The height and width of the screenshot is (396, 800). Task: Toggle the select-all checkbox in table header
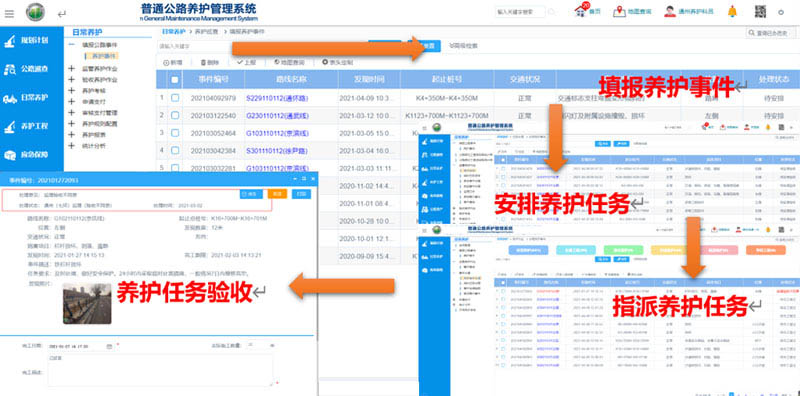coord(175,80)
